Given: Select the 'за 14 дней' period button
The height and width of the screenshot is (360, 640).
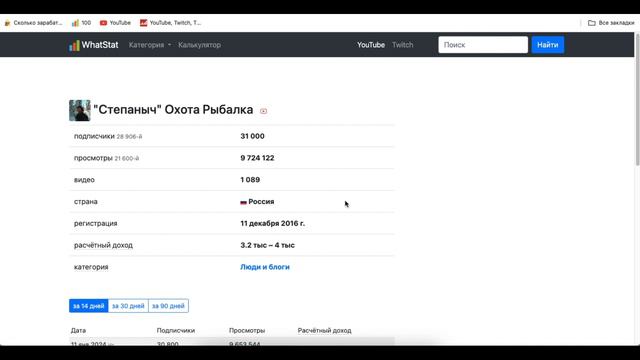Looking at the screenshot, I should point(89,306).
